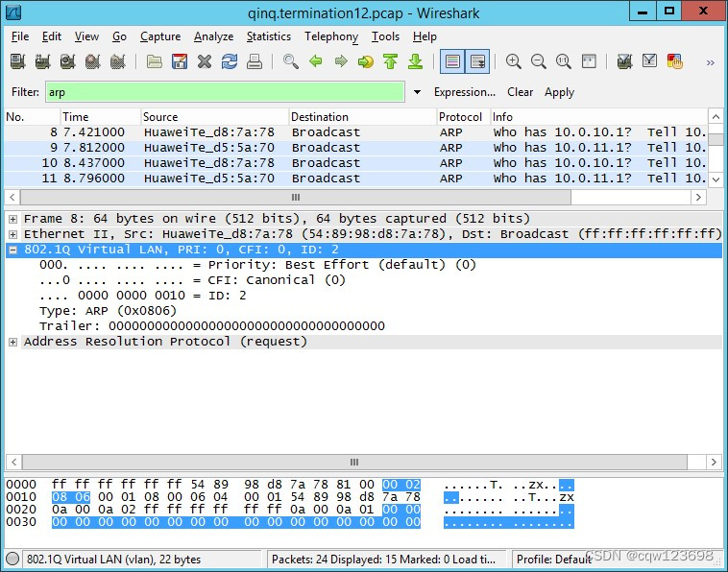Zoom in toolbar icon

point(514,61)
